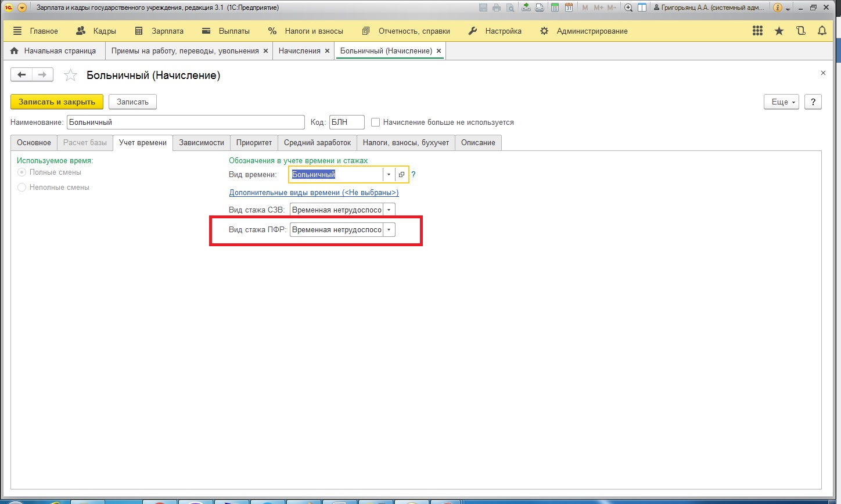
Task: Show notifications via the bell icon
Action: coord(822,31)
